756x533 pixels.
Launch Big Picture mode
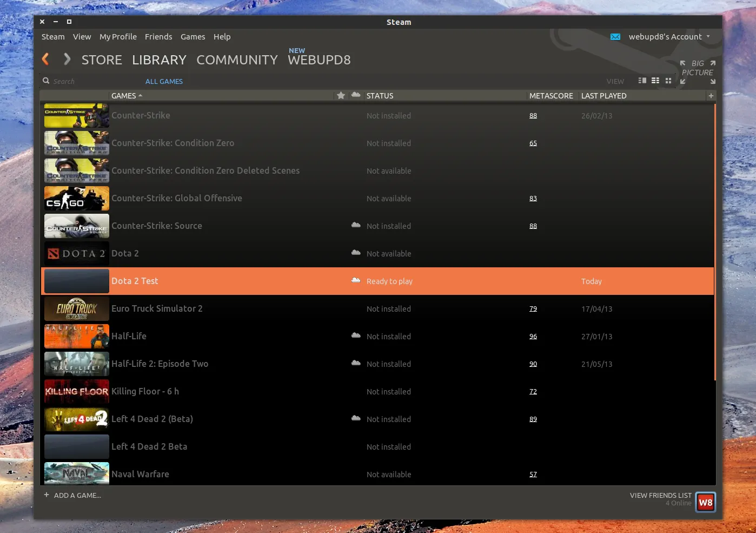(698, 72)
